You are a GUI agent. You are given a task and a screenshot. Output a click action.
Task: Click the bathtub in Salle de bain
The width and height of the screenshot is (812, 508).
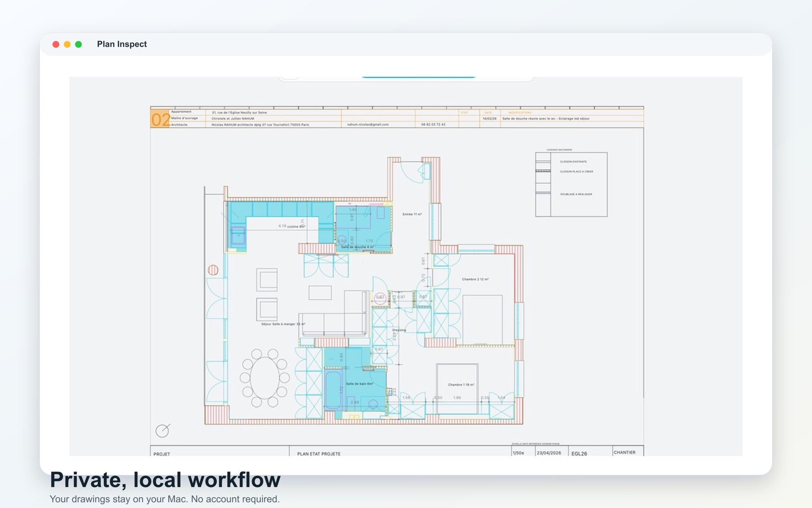333,390
